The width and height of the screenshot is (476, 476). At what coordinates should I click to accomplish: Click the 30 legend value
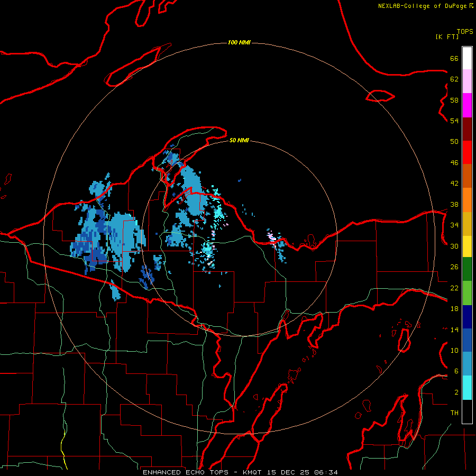pyautogui.click(x=454, y=246)
